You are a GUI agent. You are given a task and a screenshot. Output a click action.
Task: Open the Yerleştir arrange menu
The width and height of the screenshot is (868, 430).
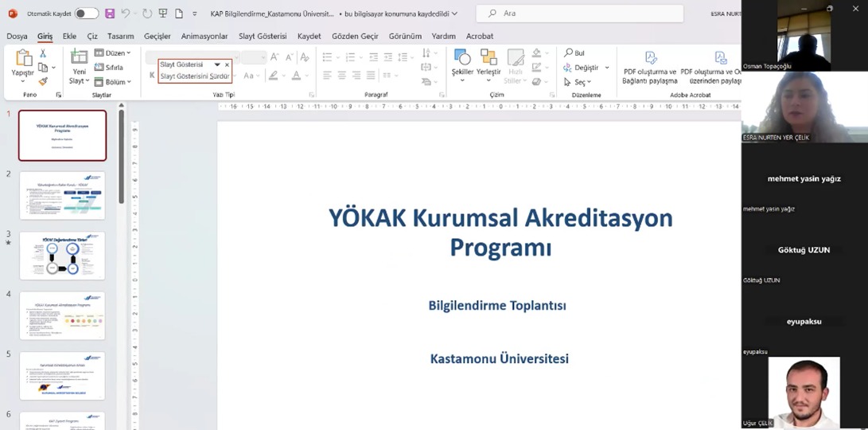coord(488,66)
